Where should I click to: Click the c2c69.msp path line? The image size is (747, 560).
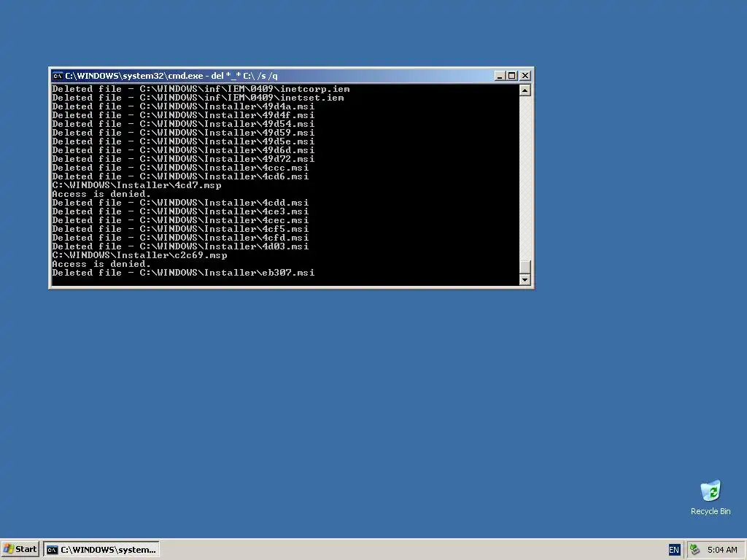click(139, 255)
